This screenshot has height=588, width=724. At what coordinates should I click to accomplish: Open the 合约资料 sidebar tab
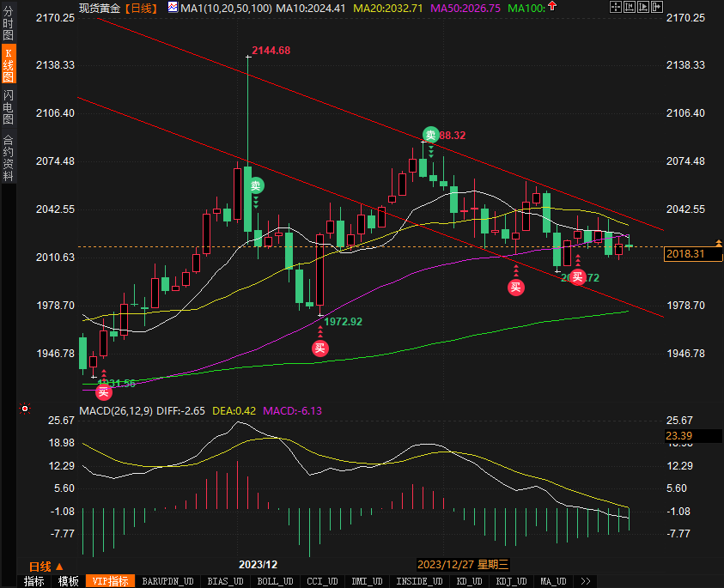pyautogui.click(x=8, y=157)
